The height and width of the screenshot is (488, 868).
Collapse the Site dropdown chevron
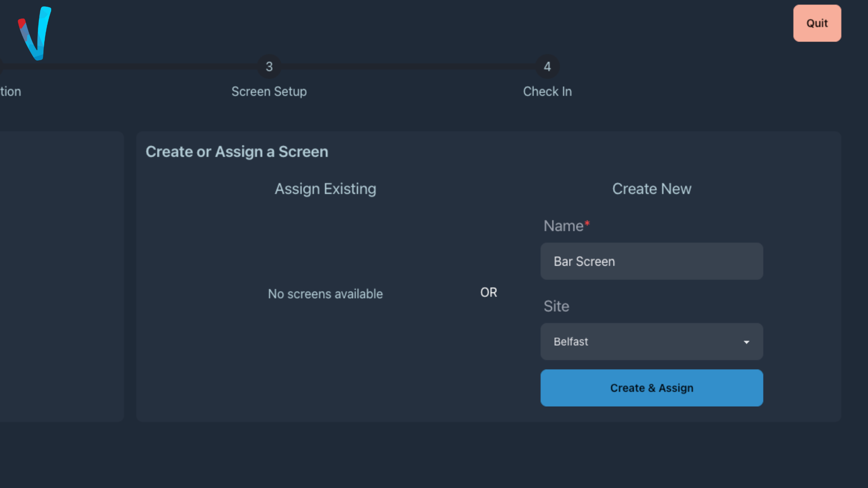[746, 342]
